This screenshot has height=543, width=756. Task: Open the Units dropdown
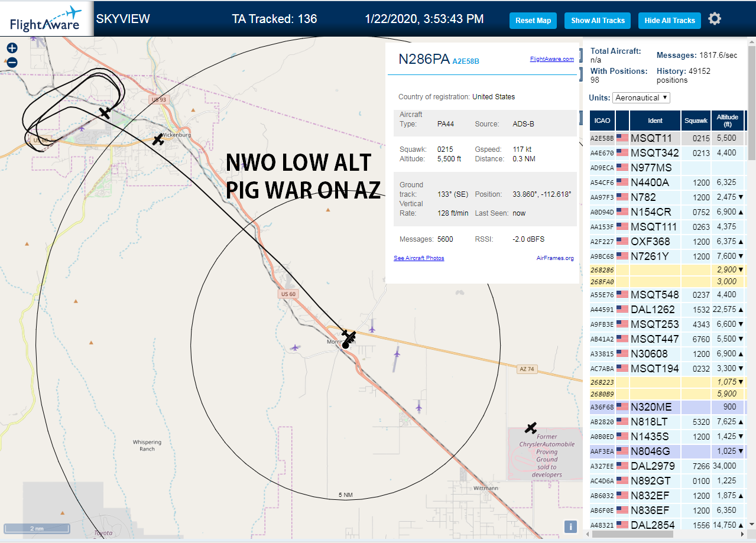coord(641,97)
